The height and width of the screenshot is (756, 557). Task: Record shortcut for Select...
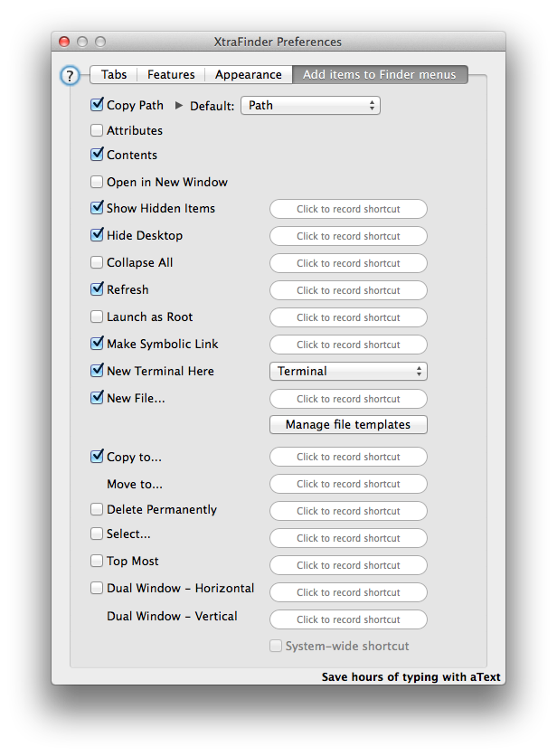click(x=348, y=538)
